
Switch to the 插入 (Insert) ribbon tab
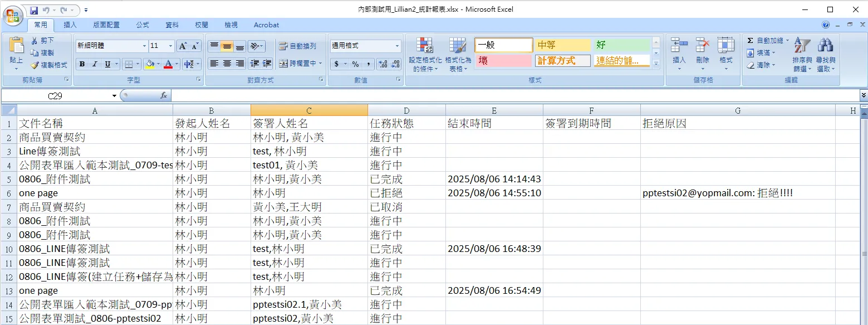[70, 25]
